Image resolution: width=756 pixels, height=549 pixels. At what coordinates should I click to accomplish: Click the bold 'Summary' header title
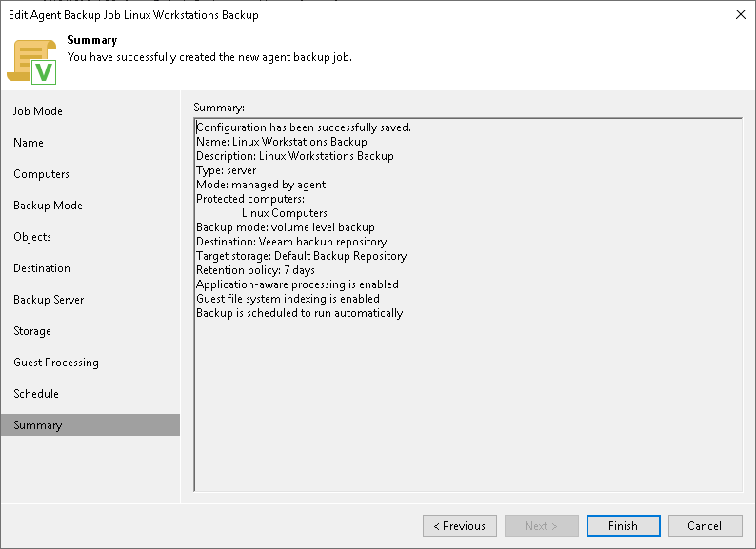[x=92, y=40]
